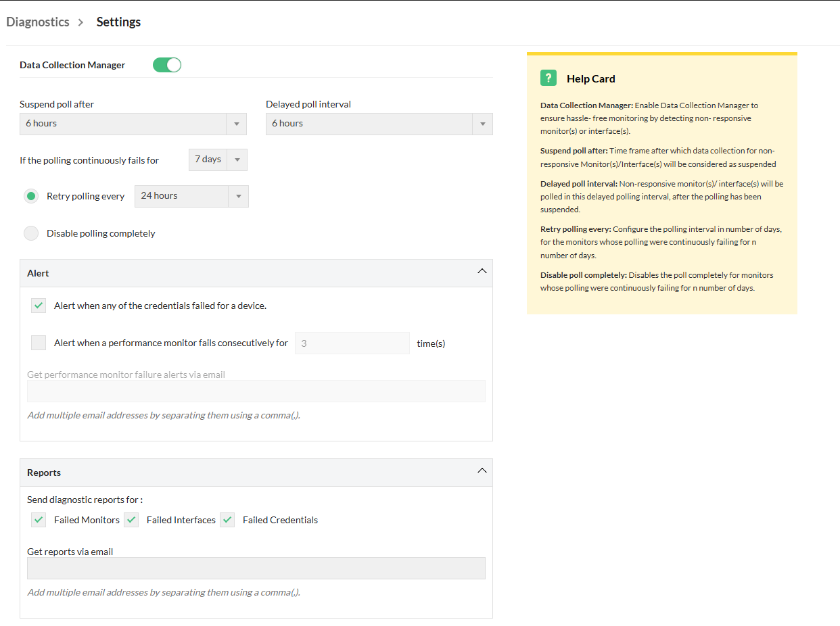Click the performance monitor failure alerts email field
Viewport: 840px width, 626px height.
tap(256, 391)
